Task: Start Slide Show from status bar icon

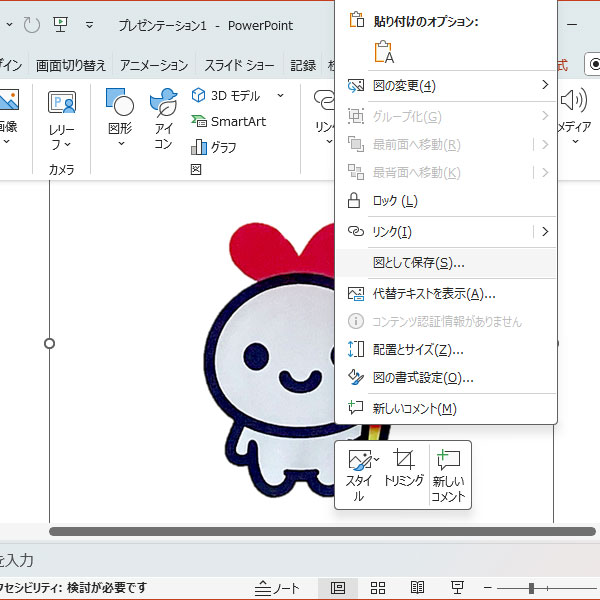Action: (x=457, y=587)
